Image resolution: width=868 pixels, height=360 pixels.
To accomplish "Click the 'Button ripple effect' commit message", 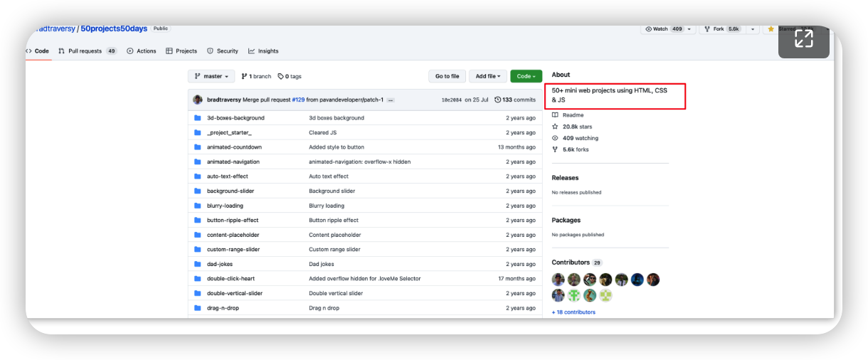I will pyautogui.click(x=333, y=220).
